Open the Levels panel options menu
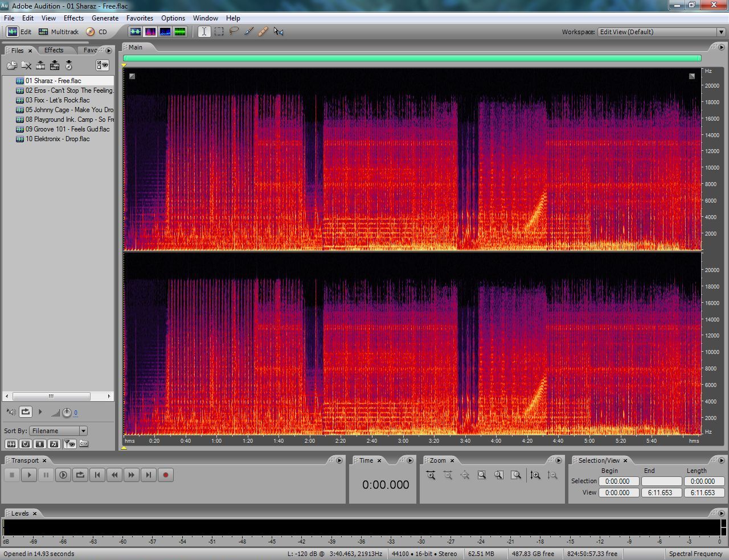This screenshot has width=729, height=560. click(721, 513)
